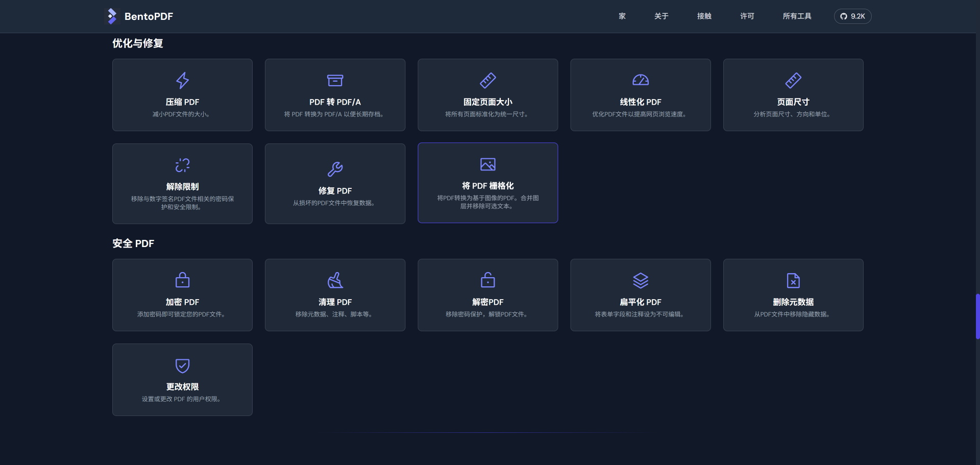
Task: Open the 清理 PDF sanitize tool
Action: tap(334, 295)
